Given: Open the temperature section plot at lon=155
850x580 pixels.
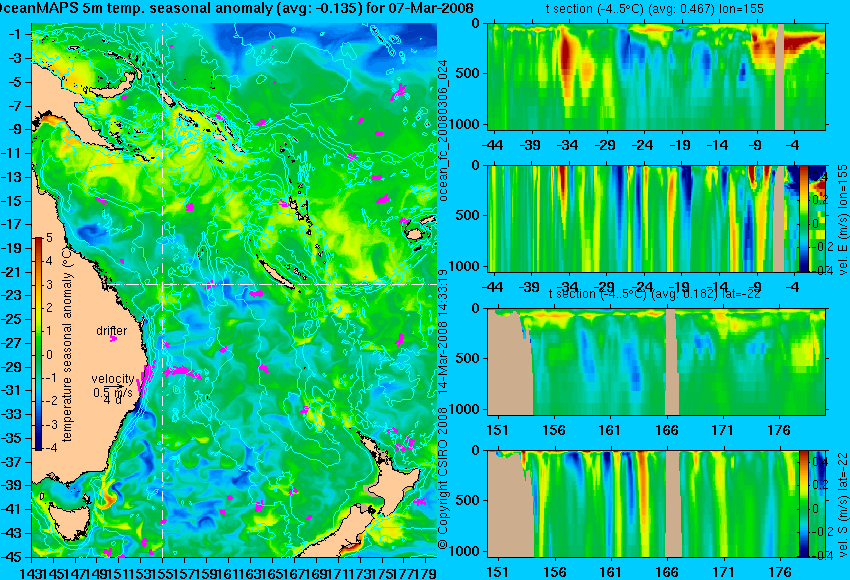Looking at the screenshot, I should point(657,76).
